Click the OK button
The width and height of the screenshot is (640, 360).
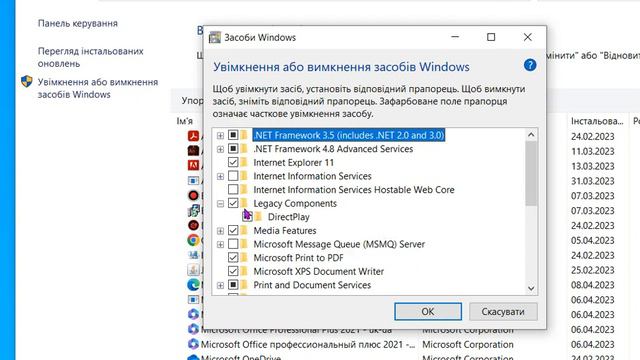click(x=428, y=311)
